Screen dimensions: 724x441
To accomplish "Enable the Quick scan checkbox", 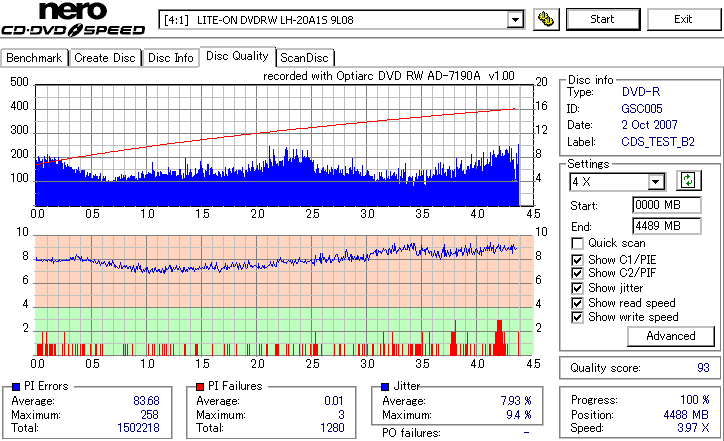I will coord(577,243).
